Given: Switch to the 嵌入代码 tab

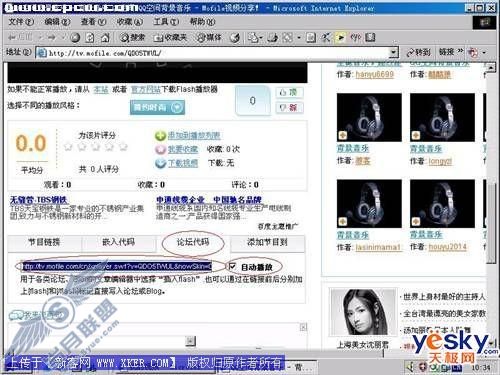Looking at the screenshot, I should tap(119, 243).
